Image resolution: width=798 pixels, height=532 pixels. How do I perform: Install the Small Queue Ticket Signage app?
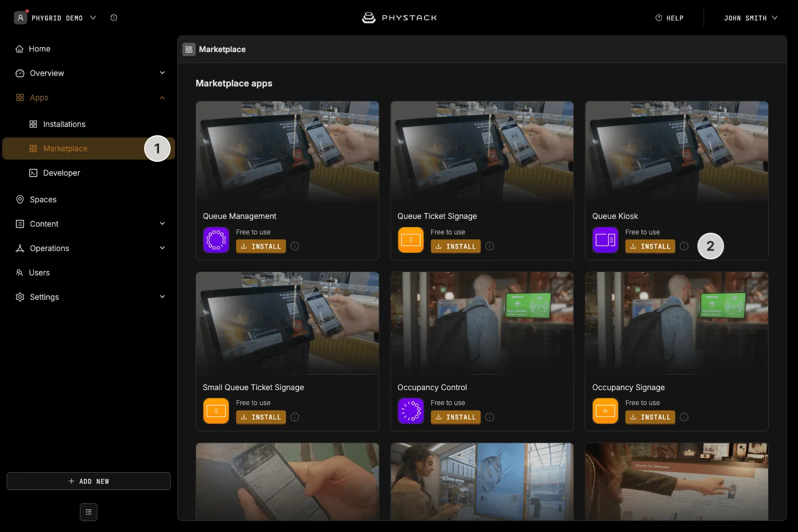261,417
